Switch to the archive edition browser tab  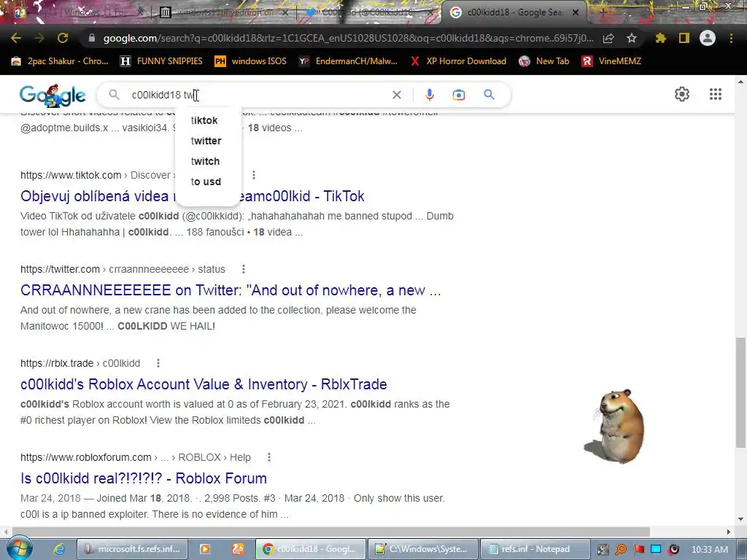click(223, 12)
